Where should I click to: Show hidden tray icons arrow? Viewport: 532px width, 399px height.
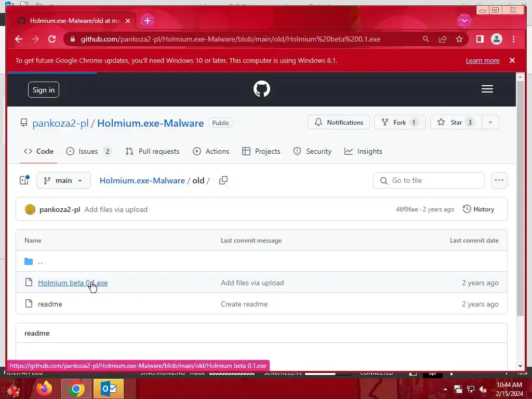pos(445,389)
